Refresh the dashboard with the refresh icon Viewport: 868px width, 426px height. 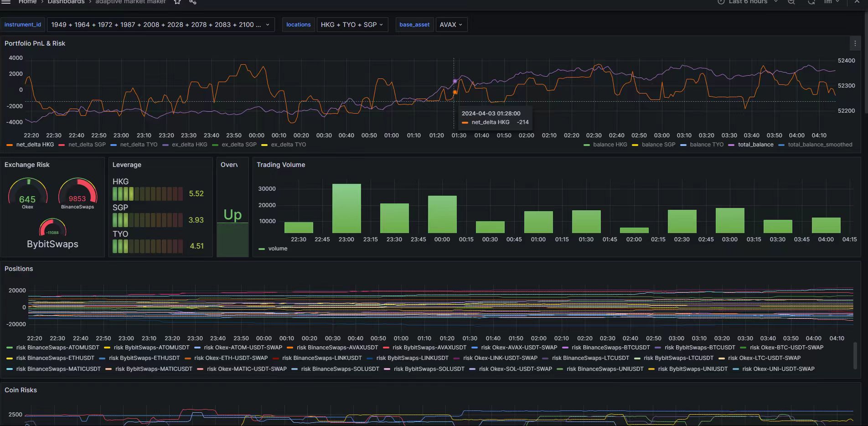click(x=811, y=2)
